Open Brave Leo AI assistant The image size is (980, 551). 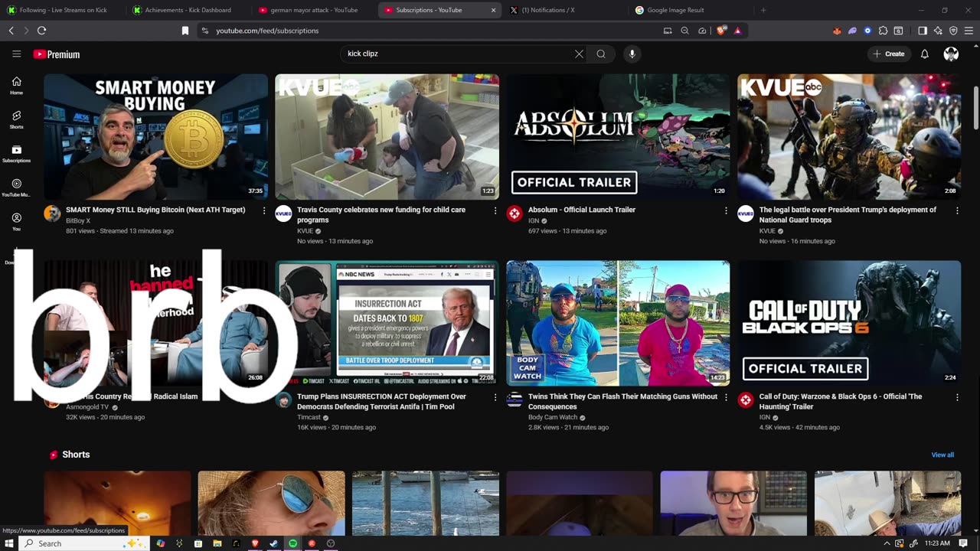pyautogui.click(x=938, y=31)
